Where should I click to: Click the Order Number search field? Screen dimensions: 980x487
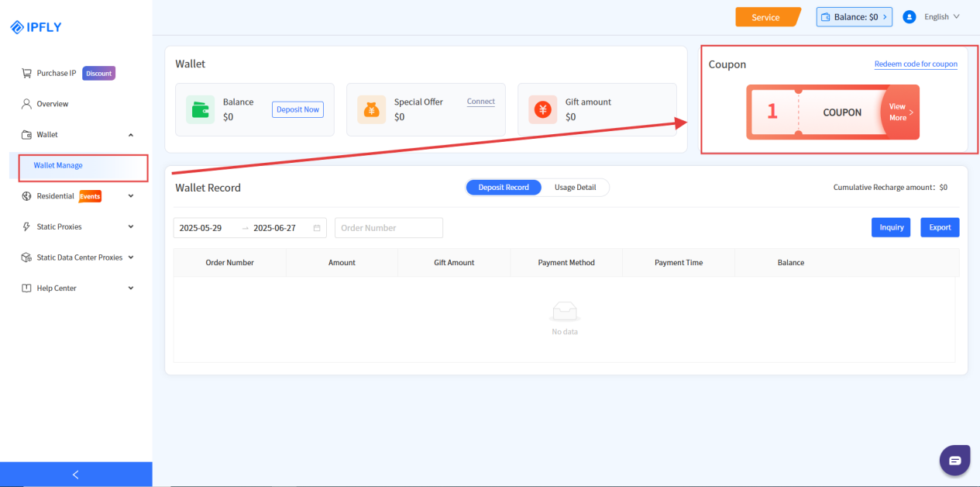[389, 228]
